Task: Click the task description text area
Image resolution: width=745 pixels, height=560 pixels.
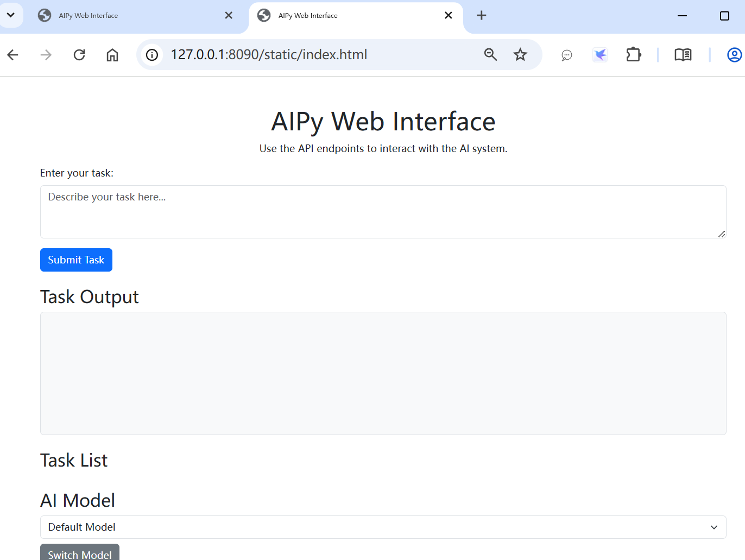Action: click(x=383, y=212)
